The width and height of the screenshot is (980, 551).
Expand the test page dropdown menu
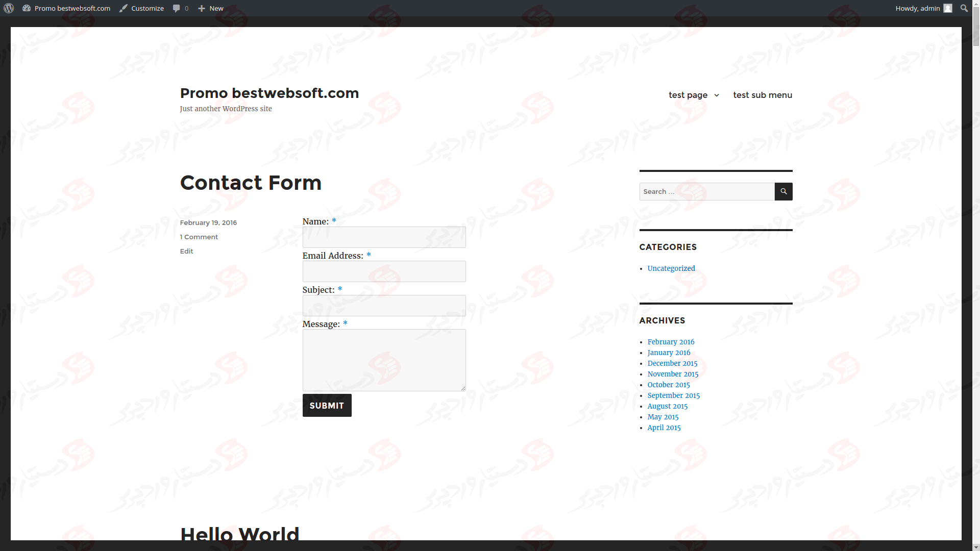click(x=716, y=95)
